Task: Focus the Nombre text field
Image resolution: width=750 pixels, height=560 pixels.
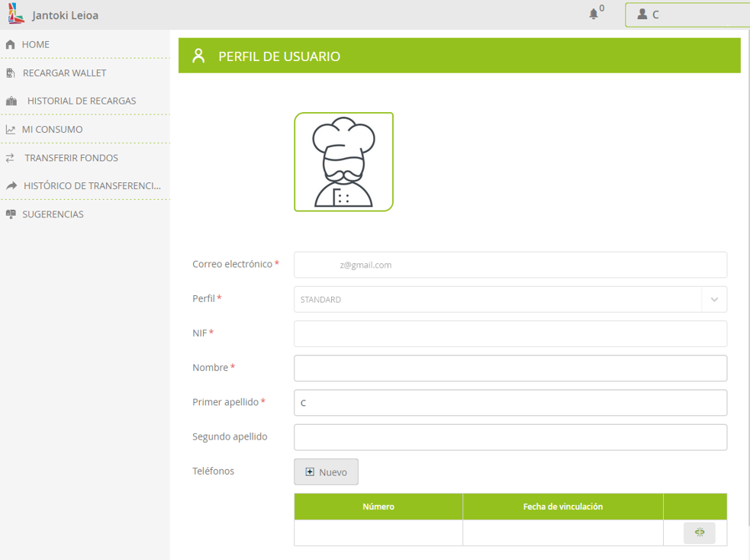Action: tap(510, 368)
